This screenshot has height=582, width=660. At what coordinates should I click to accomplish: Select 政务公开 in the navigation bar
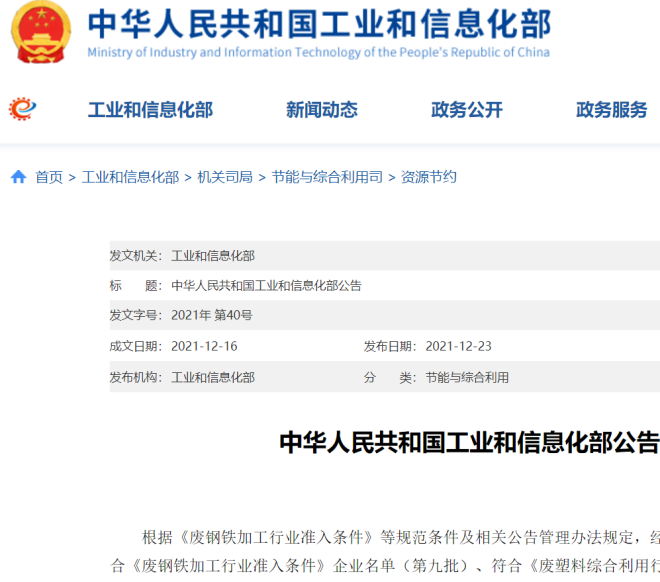[x=466, y=110]
